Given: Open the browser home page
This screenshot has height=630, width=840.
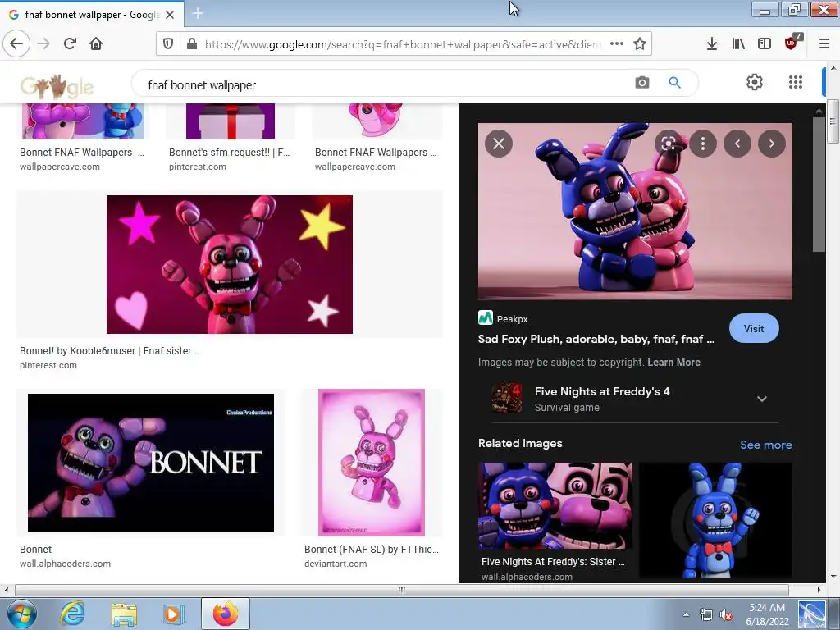Looking at the screenshot, I should pos(96,44).
